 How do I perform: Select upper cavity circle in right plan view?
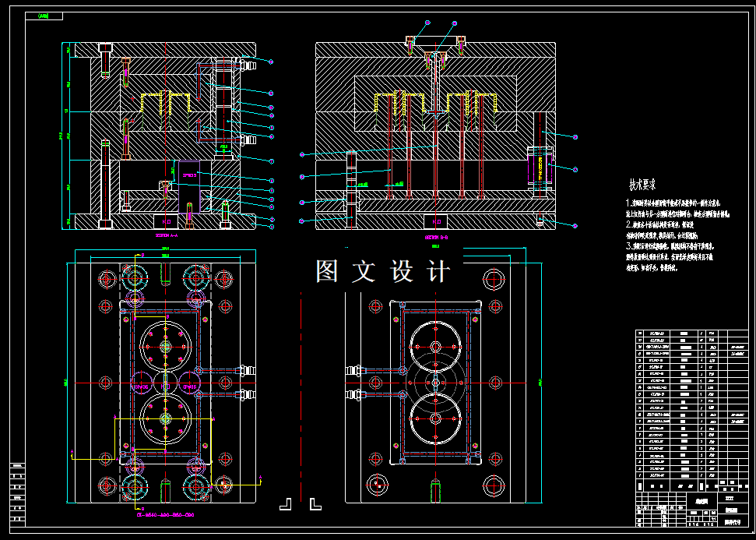435,347
